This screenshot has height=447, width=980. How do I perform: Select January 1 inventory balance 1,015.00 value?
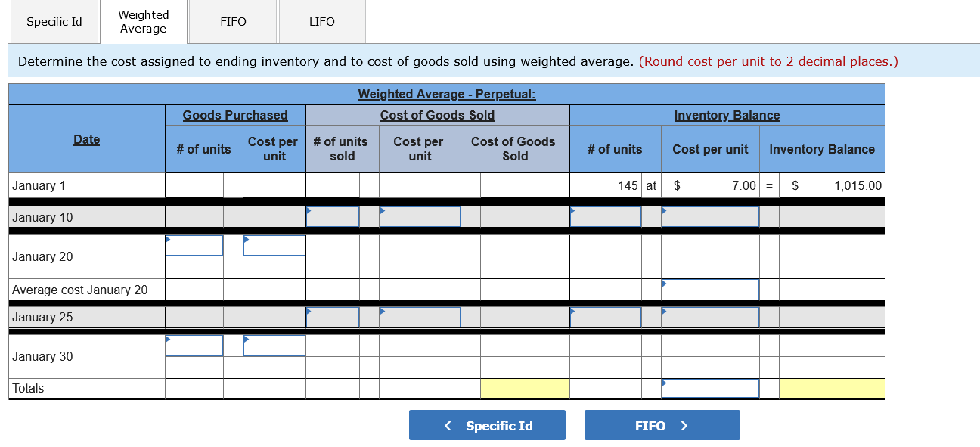point(857,185)
